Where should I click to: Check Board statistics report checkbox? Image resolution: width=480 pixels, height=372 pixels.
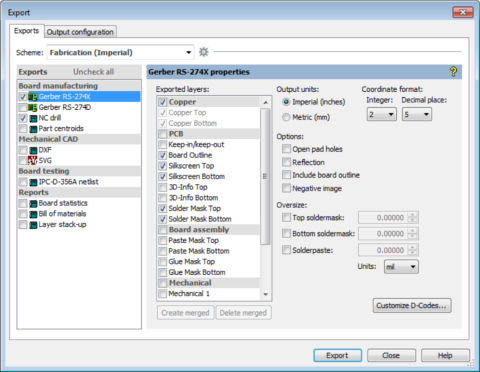pos(23,204)
